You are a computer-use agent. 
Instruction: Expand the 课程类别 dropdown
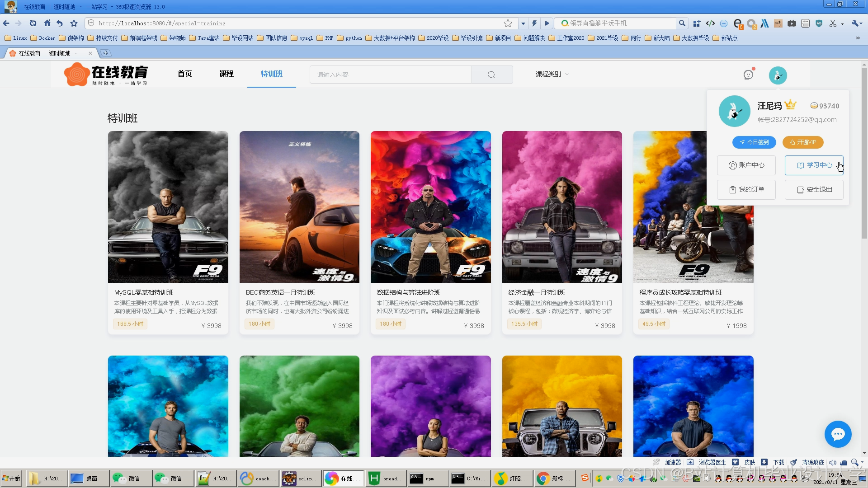[x=552, y=74]
